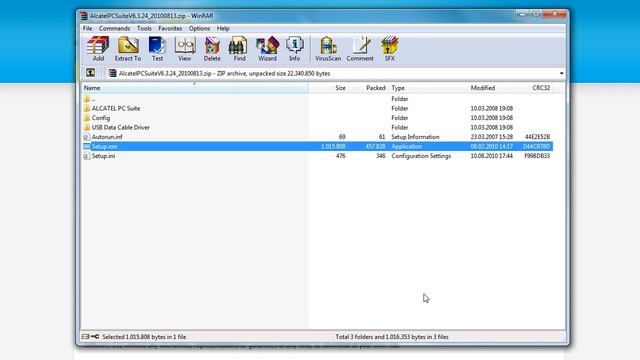
Task: Run the Test archive tool
Action: click(157, 49)
